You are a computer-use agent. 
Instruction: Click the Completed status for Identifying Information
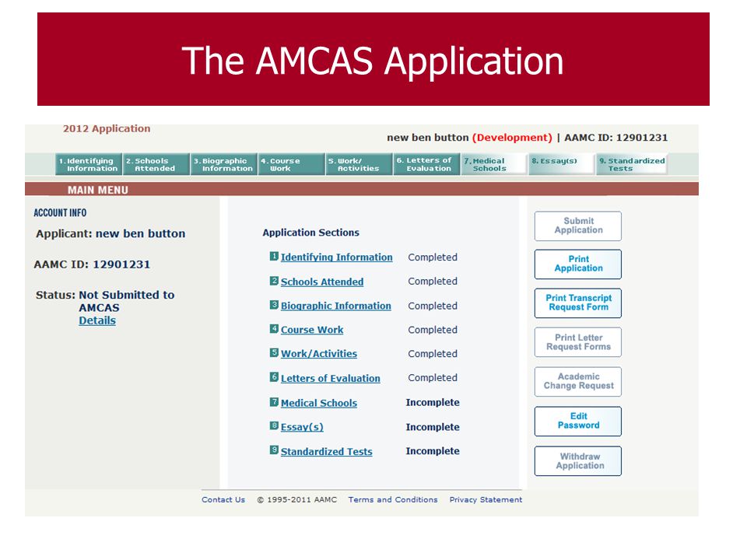point(433,257)
